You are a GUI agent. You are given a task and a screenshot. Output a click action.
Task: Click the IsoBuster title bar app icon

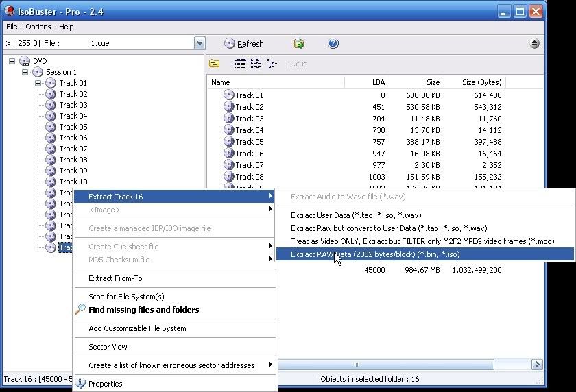(9, 11)
